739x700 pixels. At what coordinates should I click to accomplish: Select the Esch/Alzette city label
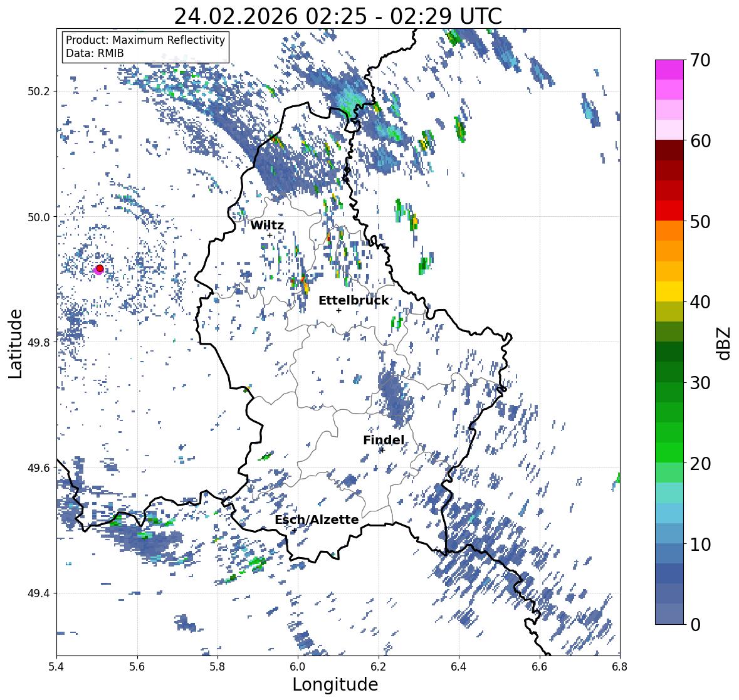tap(317, 520)
